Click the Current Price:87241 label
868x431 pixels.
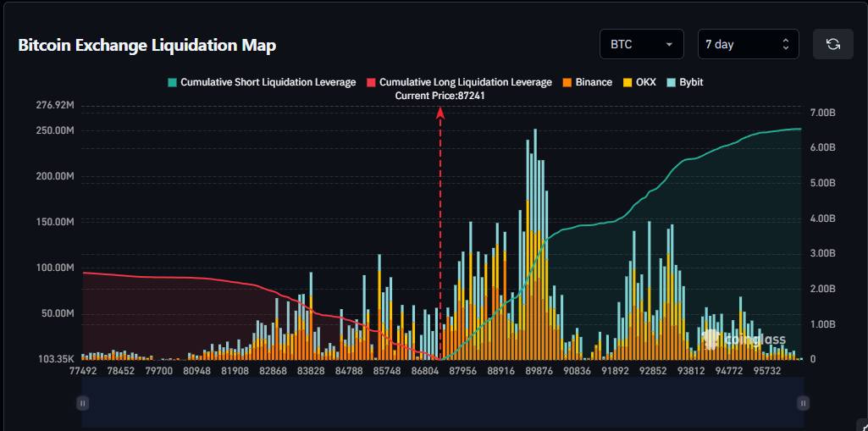440,97
